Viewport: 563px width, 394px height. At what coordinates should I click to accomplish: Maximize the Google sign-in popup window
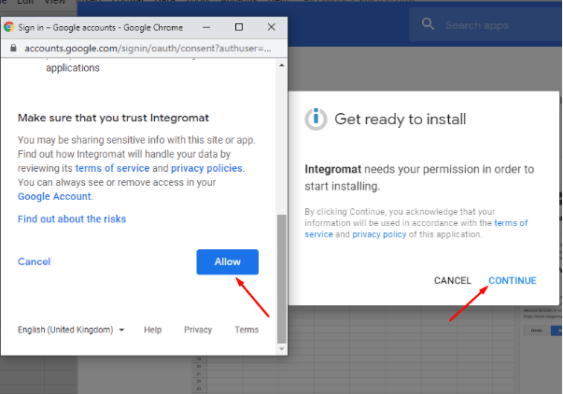tap(239, 27)
